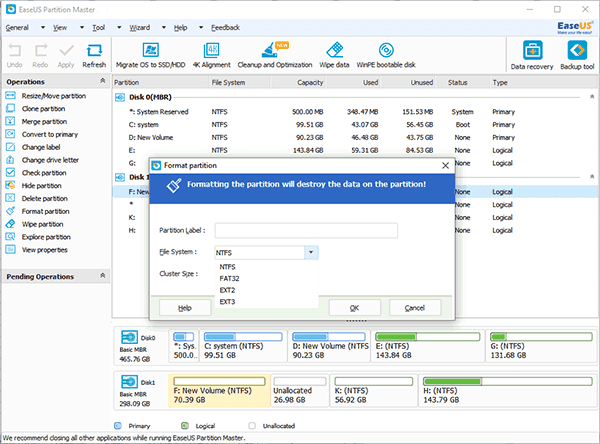This screenshot has height=444, width=600.
Task: Select C: system block in disk map
Action: pos(243,346)
